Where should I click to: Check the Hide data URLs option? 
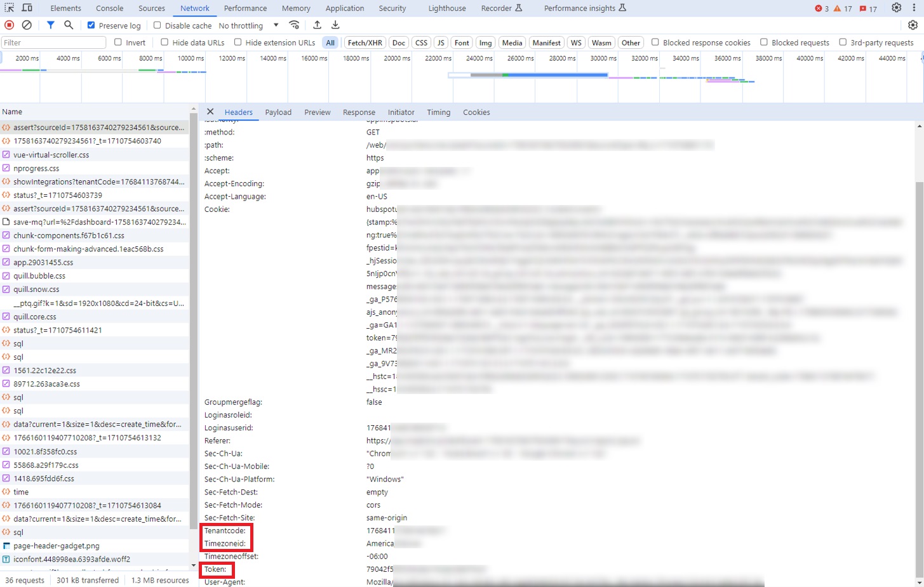point(164,43)
